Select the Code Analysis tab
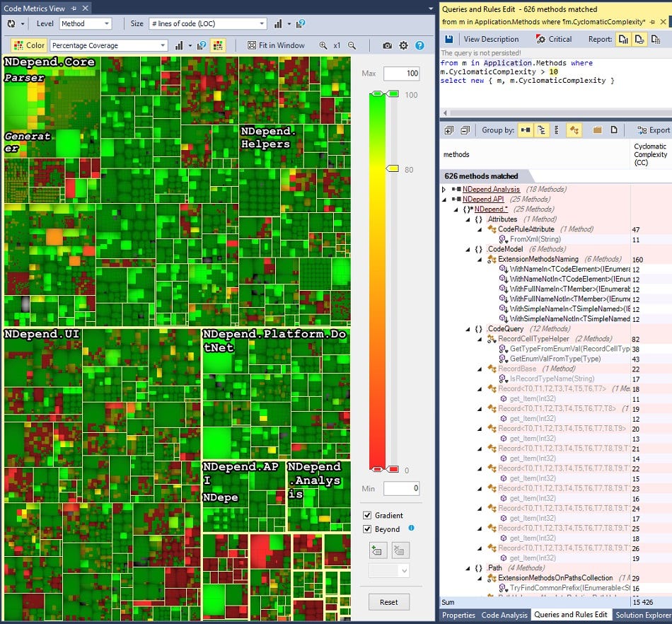Image resolution: width=672 pixels, height=624 pixels. [504, 615]
